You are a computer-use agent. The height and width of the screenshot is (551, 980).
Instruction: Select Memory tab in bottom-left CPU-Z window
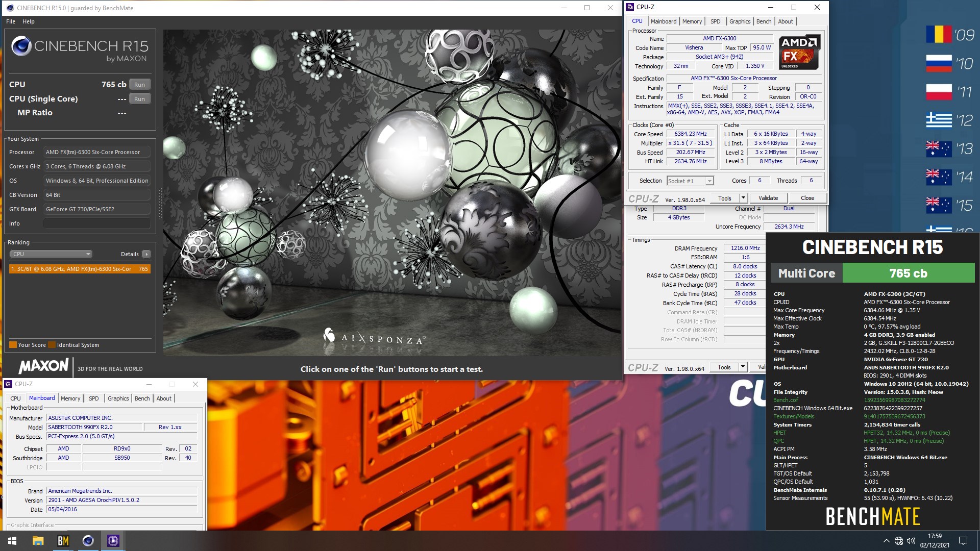[x=70, y=398]
